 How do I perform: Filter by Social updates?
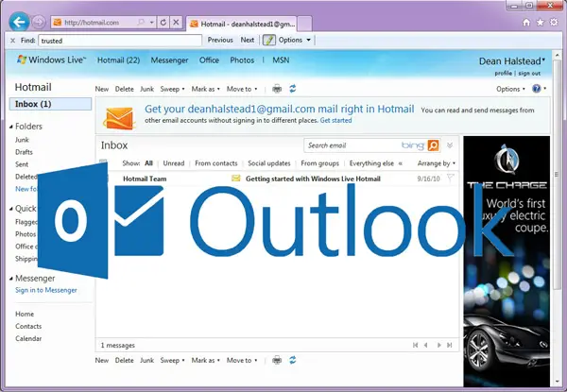click(x=269, y=163)
